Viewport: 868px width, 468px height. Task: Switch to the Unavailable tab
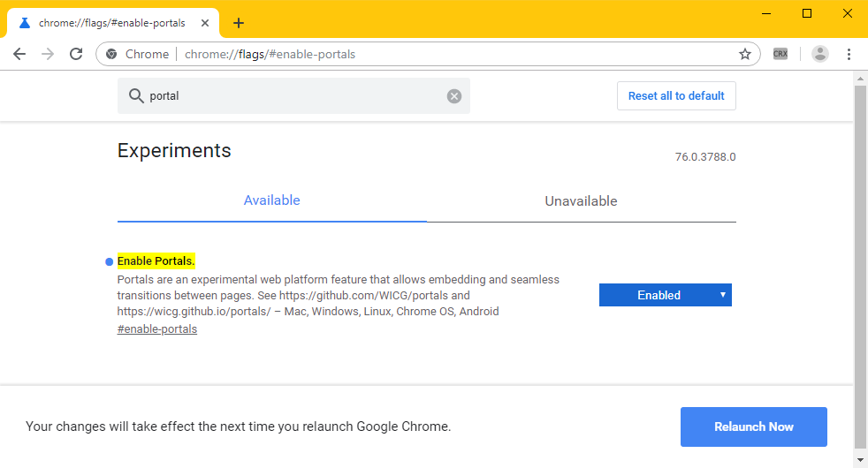click(x=581, y=201)
